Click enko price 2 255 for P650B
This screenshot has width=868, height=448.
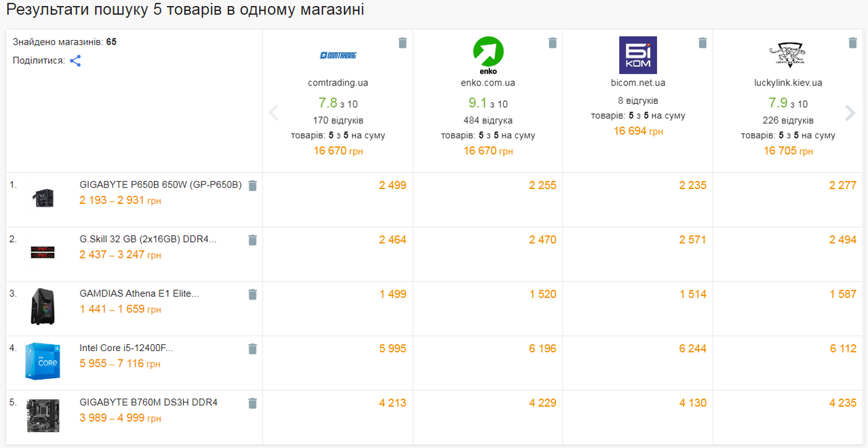click(542, 185)
